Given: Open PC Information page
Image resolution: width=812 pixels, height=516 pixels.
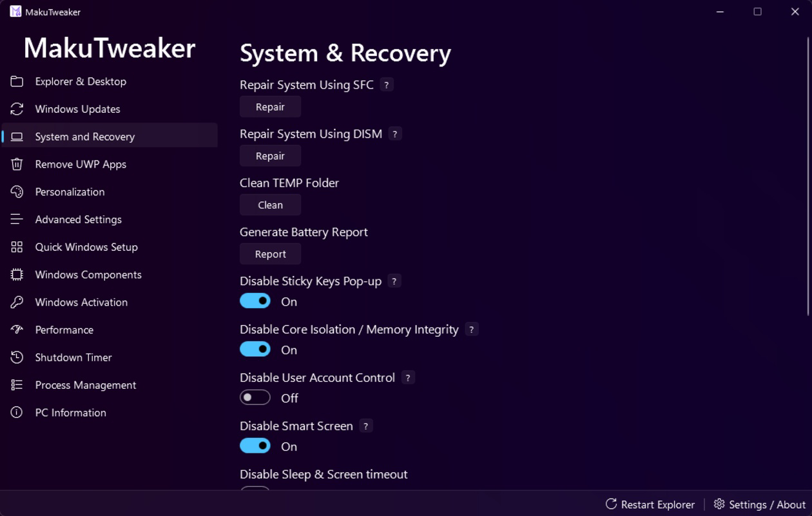Looking at the screenshot, I should [x=110, y=413].
